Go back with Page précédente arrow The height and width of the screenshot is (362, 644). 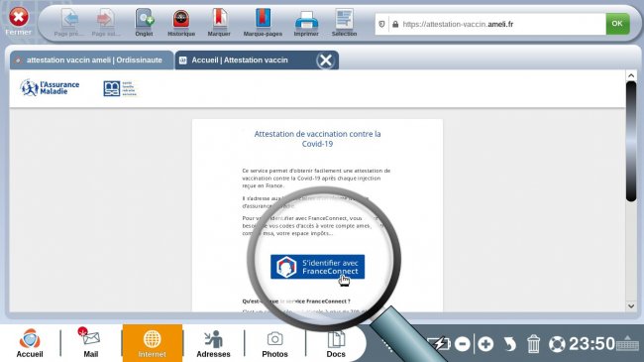[x=69, y=23]
